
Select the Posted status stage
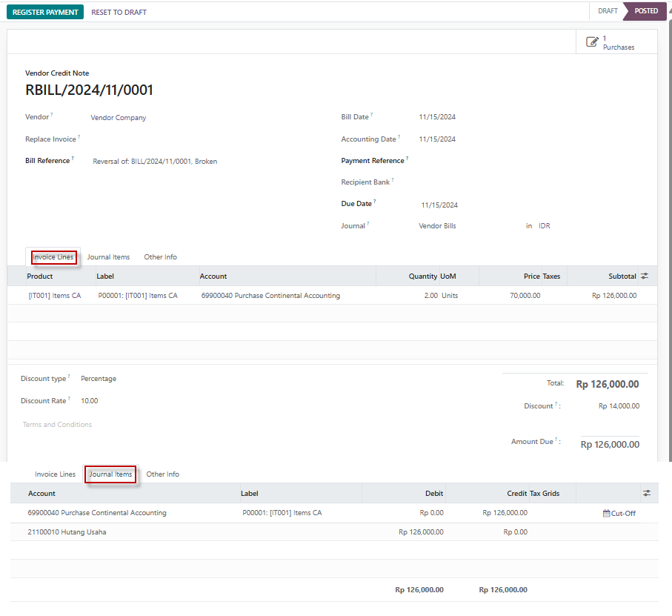click(646, 11)
